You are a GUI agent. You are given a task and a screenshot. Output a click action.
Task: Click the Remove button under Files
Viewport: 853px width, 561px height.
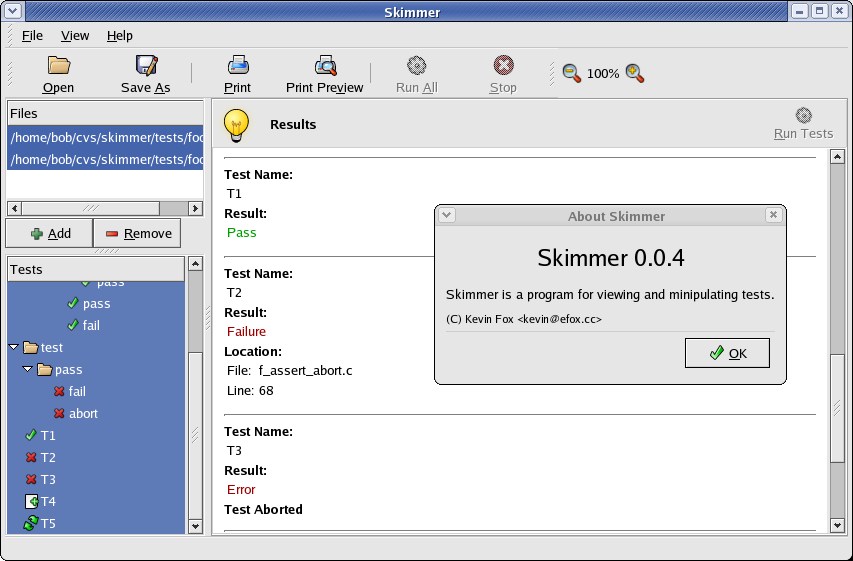(x=137, y=233)
